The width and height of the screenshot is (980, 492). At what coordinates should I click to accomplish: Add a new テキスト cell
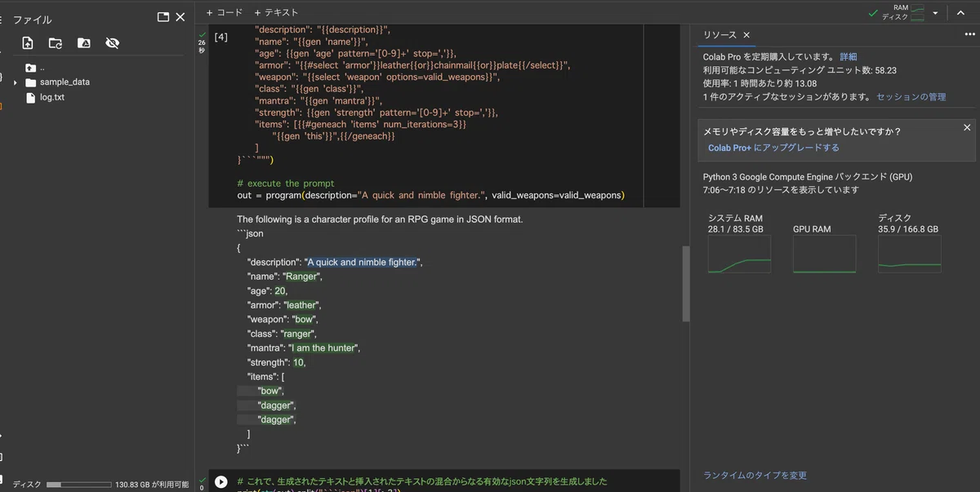click(274, 12)
